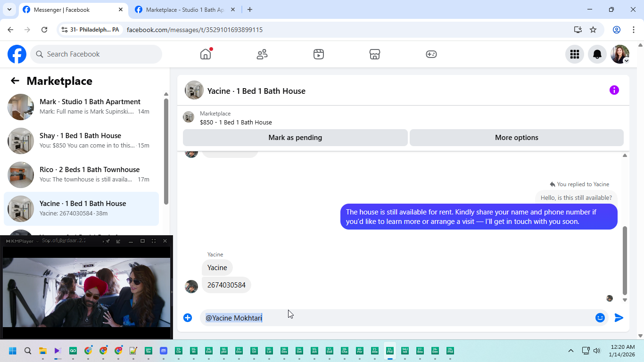Open the emoji picker smiley icon
The width and height of the screenshot is (644, 362).
pyautogui.click(x=600, y=318)
